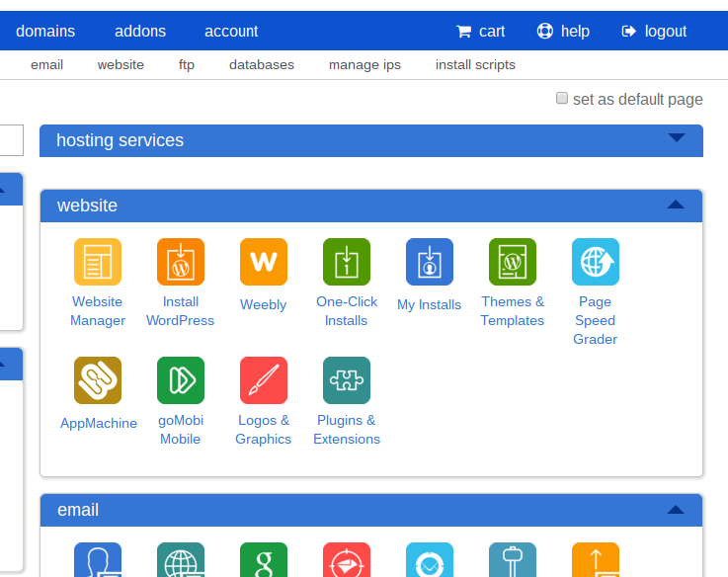Open the Website Manager icon
The width and height of the screenshot is (728, 577).
coord(98,262)
